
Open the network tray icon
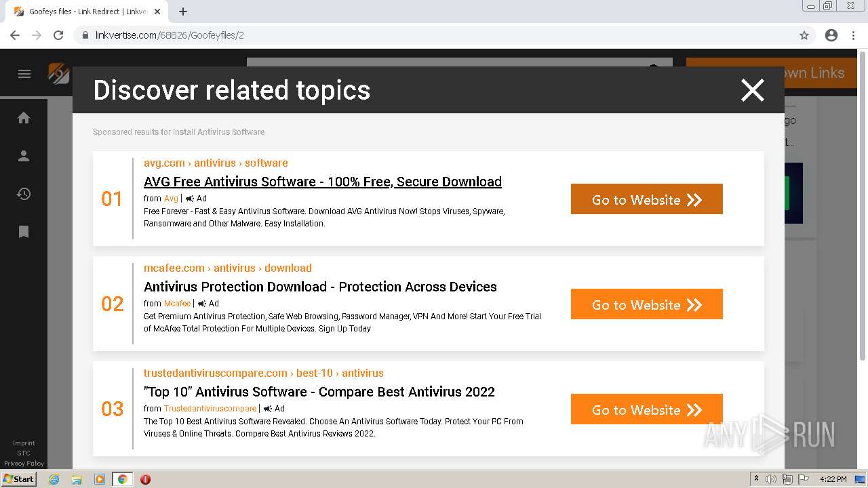(x=787, y=479)
